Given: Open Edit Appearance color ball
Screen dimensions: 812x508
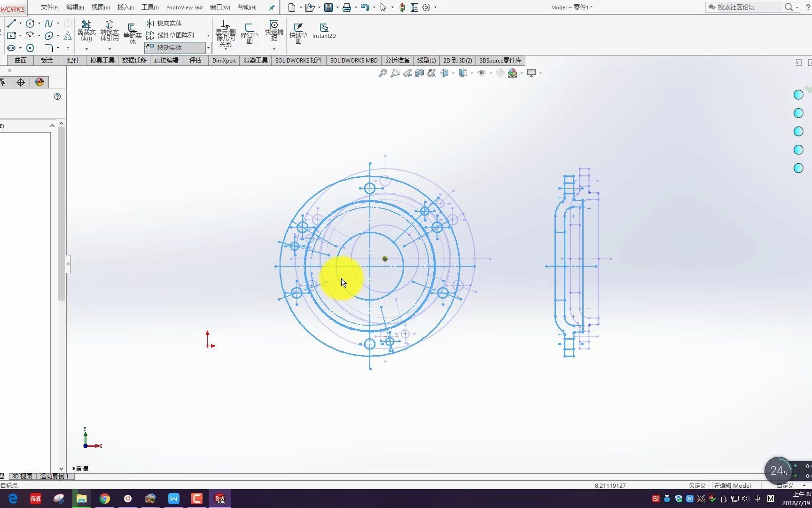Looking at the screenshot, I should click(x=500, y=73).
